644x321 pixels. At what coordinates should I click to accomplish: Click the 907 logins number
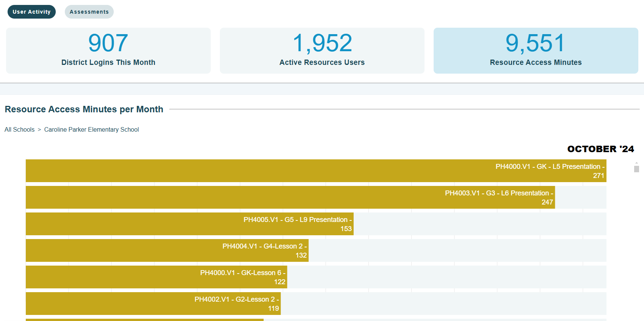coord(108,43)
